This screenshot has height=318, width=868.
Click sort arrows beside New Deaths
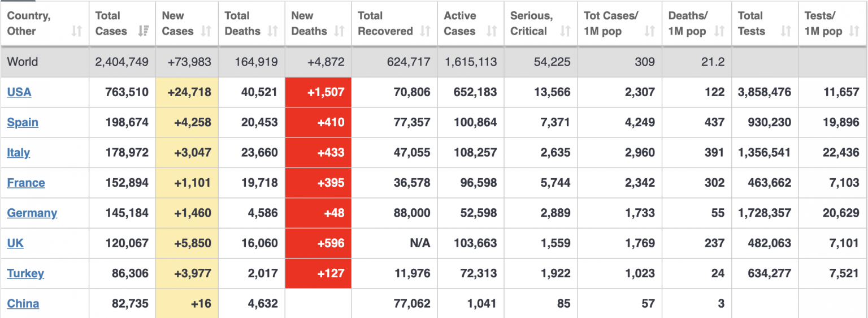pos(339,32)
